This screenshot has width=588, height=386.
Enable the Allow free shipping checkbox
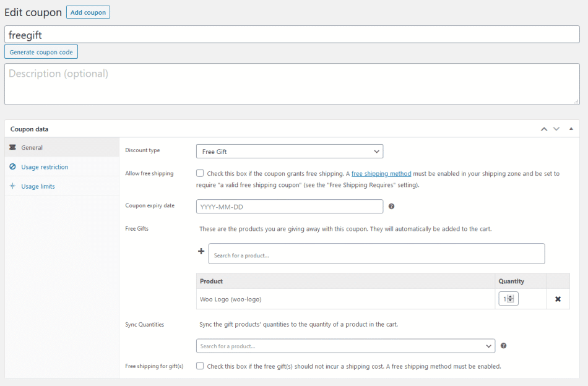pos(200,174)
